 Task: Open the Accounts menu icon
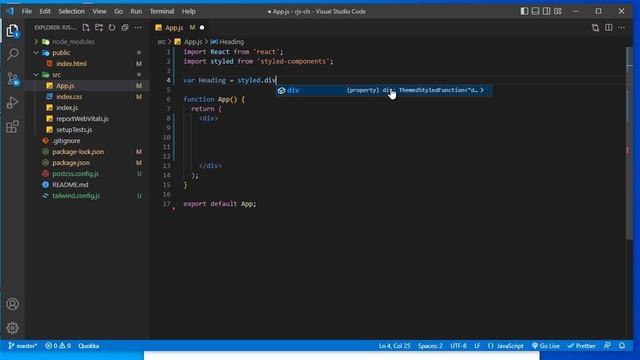click(x=13, y=304)
